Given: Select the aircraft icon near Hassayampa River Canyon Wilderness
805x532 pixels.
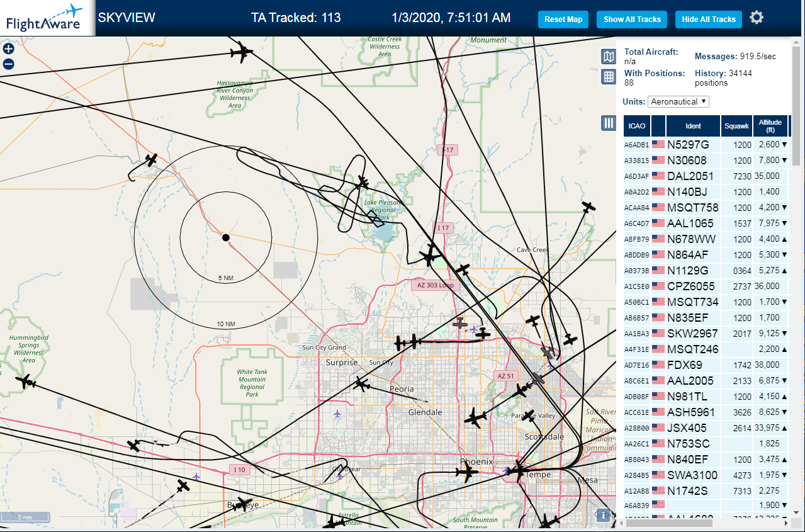Looking at the screenshot, I should 240,53.
